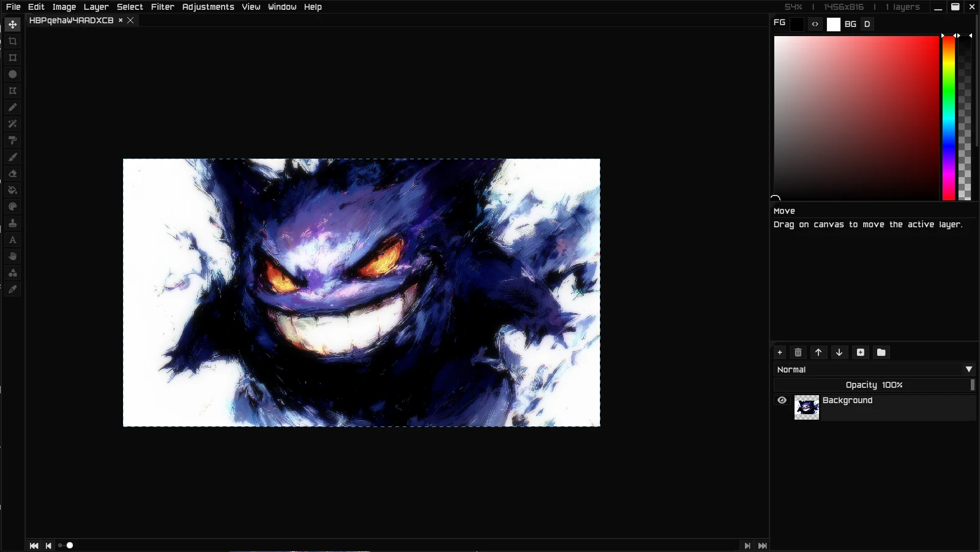Screen dimensions: 980x552
Task: Click the 1456x816 image size text
Action: (844, 7)
